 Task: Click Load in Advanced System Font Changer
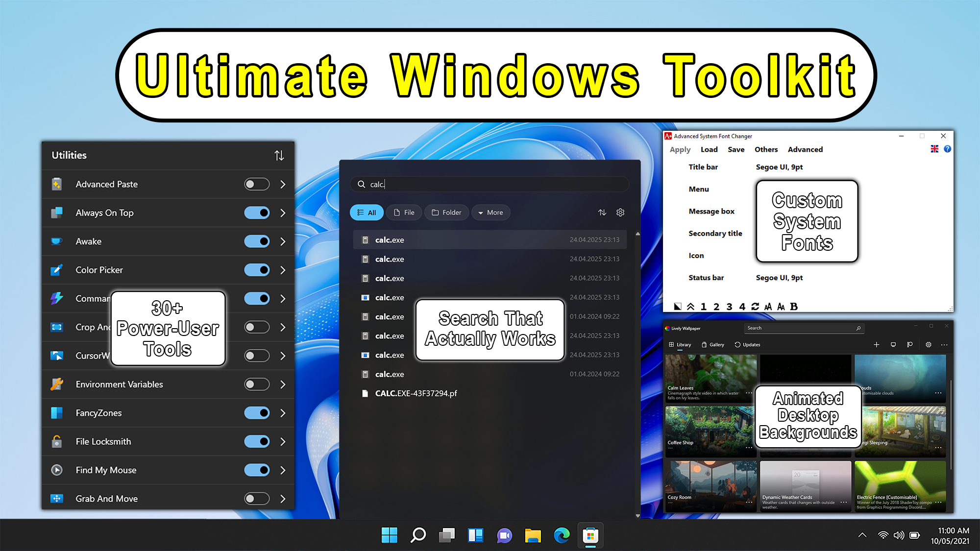click(709, 149)
